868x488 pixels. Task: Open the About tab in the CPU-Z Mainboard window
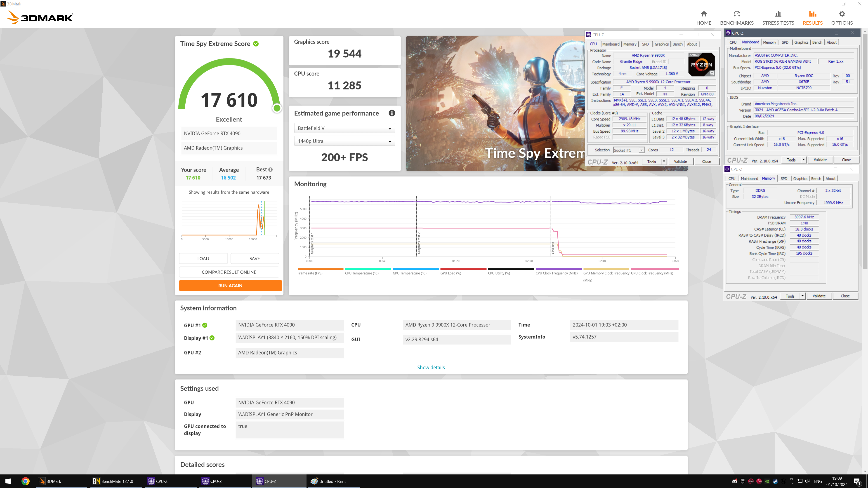click(831, 42)
